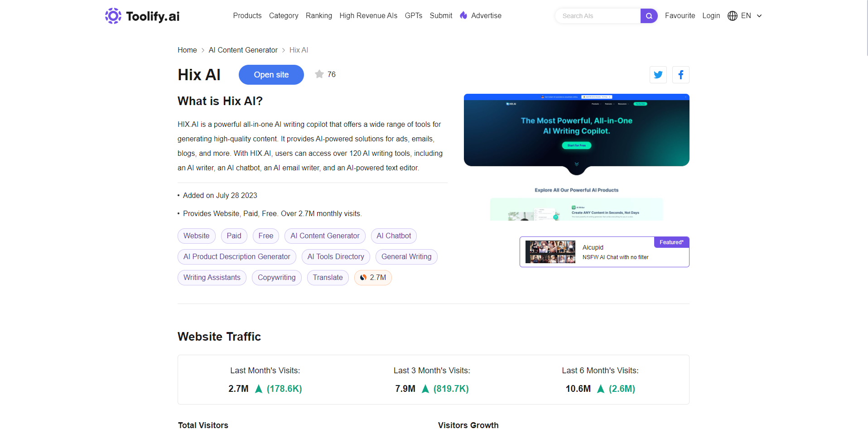Click the '2.7M' last month visits value
Screen dimensions: 868x429
[x=239, y=389]
